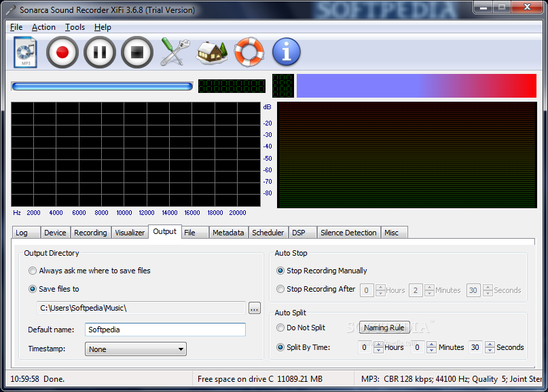Open the Tools menu
Viewport: 548px width, 392px height.
tap(75, 27)
